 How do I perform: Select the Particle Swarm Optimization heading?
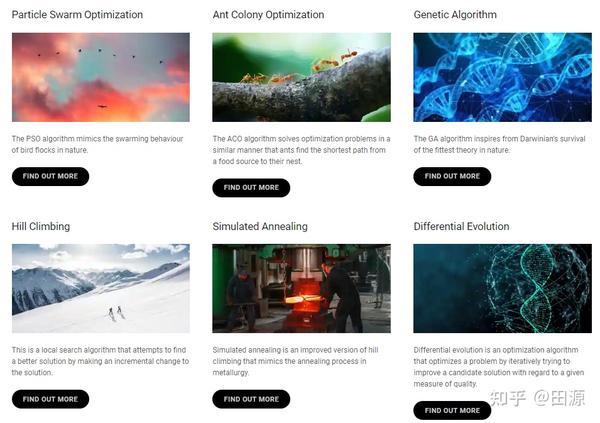pos(77,15)
